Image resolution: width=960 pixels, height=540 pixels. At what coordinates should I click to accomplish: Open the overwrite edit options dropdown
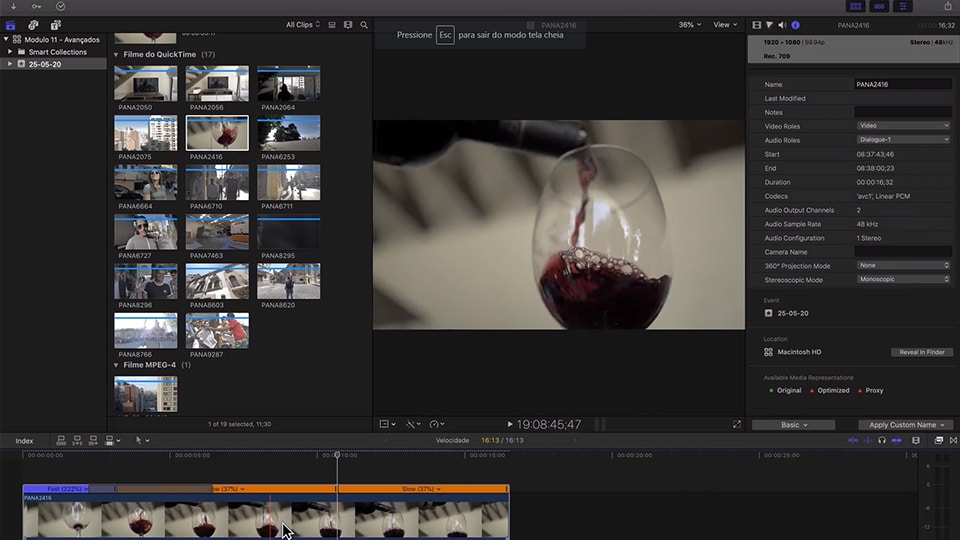(x=113, y=440)
